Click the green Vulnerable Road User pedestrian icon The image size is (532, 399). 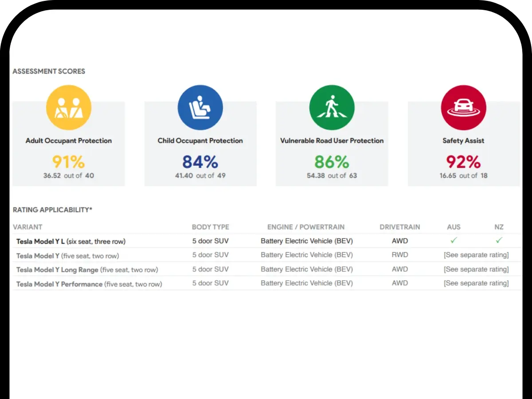(332, 108)
